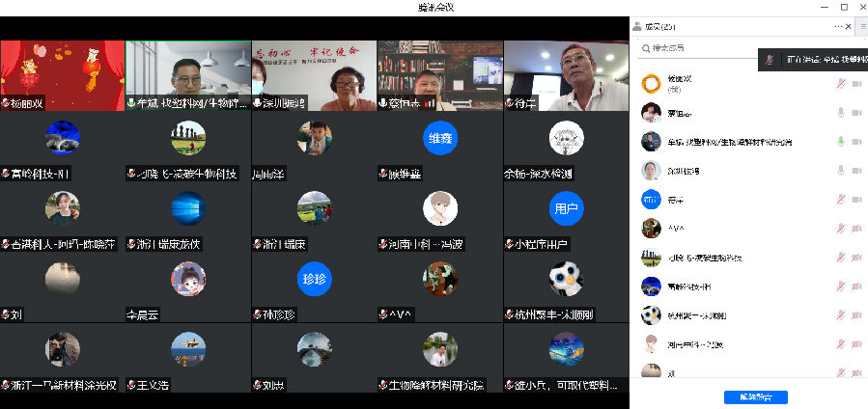The image size is (868, 409).
Task: Open the three-dots more menu in members panel
Action: coord(838,27)
